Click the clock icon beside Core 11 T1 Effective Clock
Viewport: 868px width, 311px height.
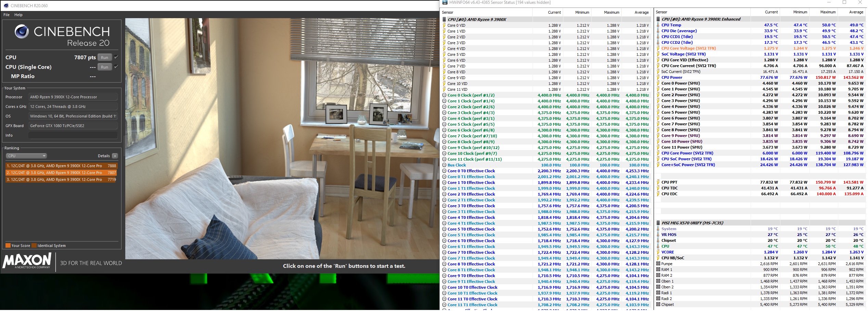[444, 305]
